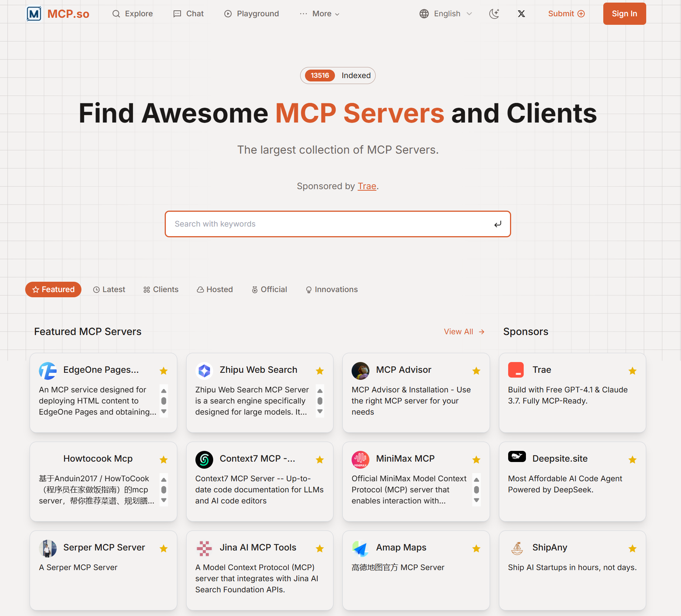This screenshot has height=616, width=681.
Task: Click scroll up arrow in EdgeOne Pages description
Action: [164, 391]
